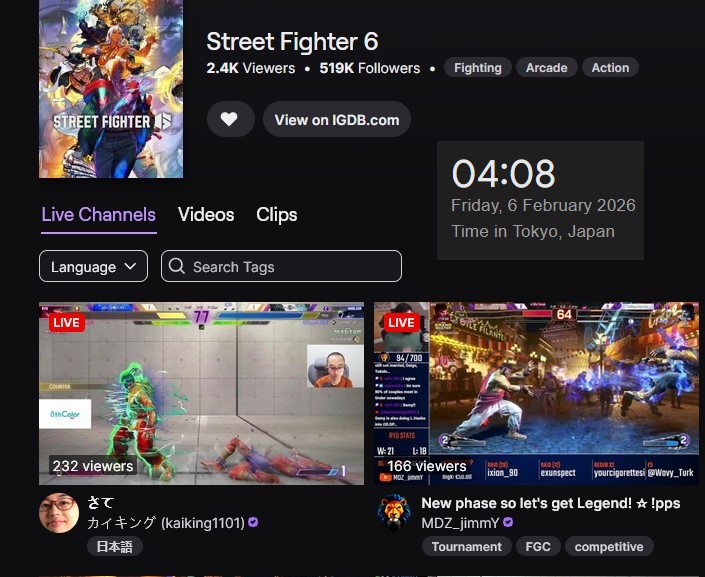Follow Street Fighter 6 with the heart icon
Screen dimensions: 705x577
231,119
